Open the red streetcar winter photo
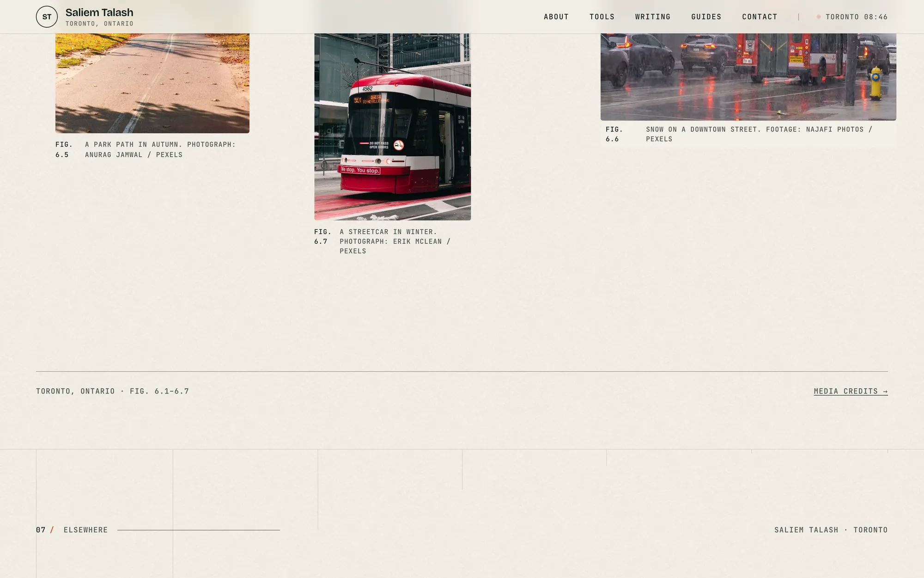 [x=393, y=127]
